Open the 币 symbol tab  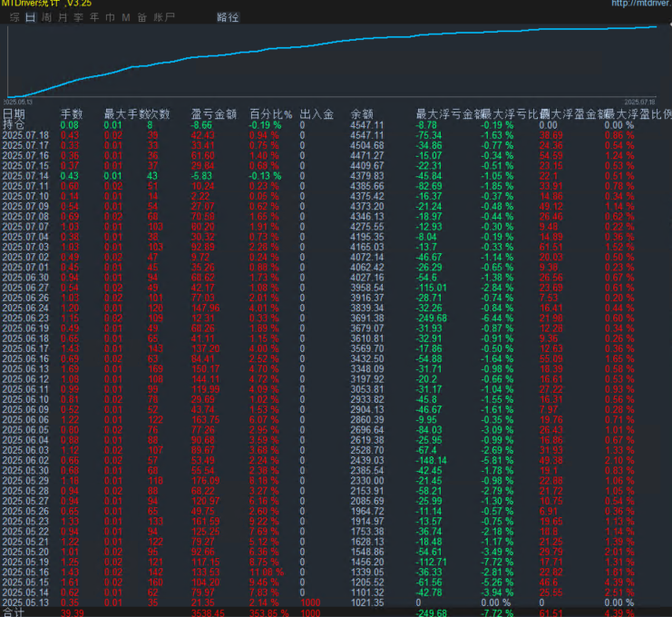(x=110, y=17)
